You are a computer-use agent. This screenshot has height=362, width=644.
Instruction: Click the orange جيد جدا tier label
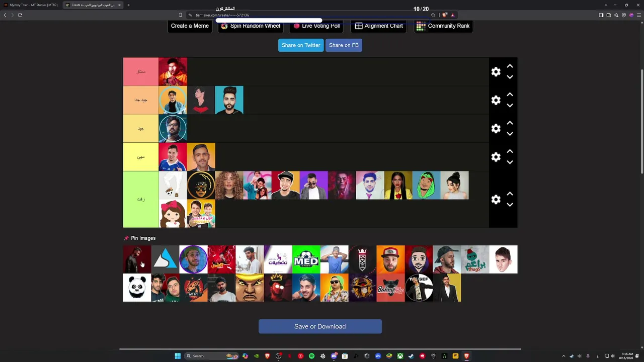coord(141,100)
